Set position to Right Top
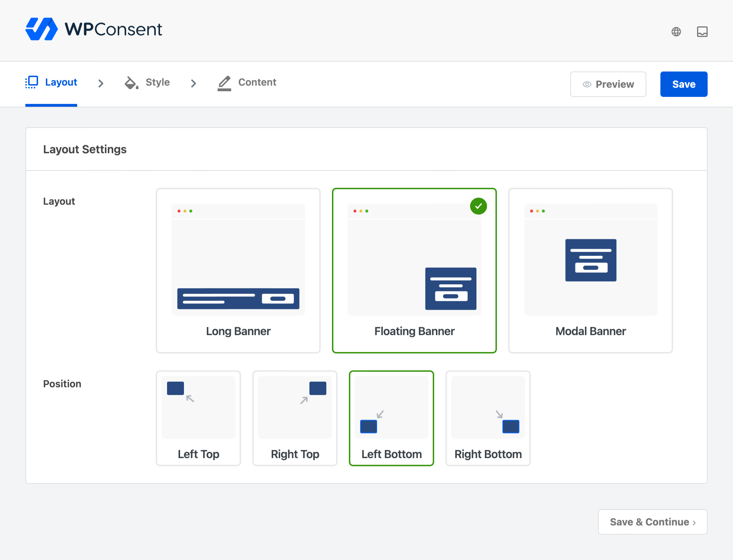The width and height of the screenshot is (733, 560). (295, 418)
